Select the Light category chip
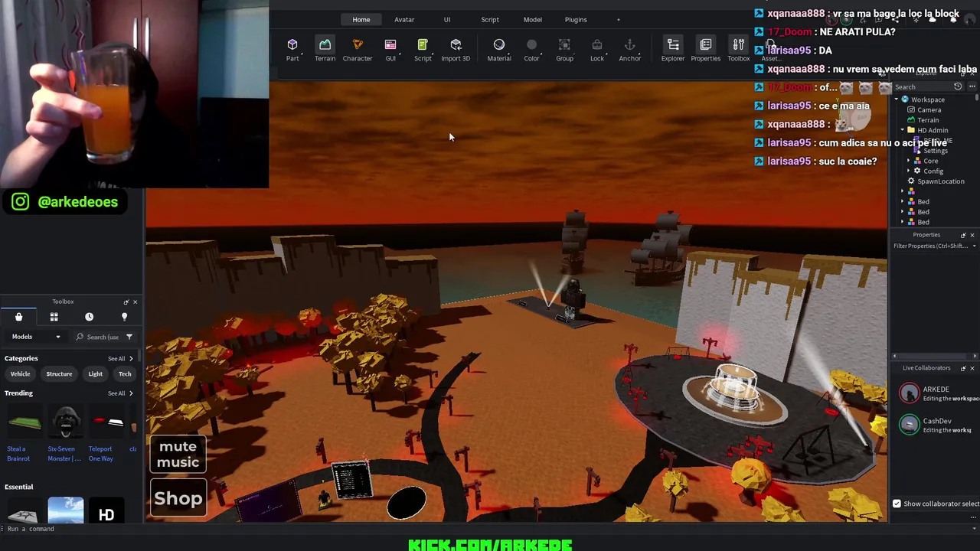Viewport: 980px width, 551px height. (x=95, y=374)
